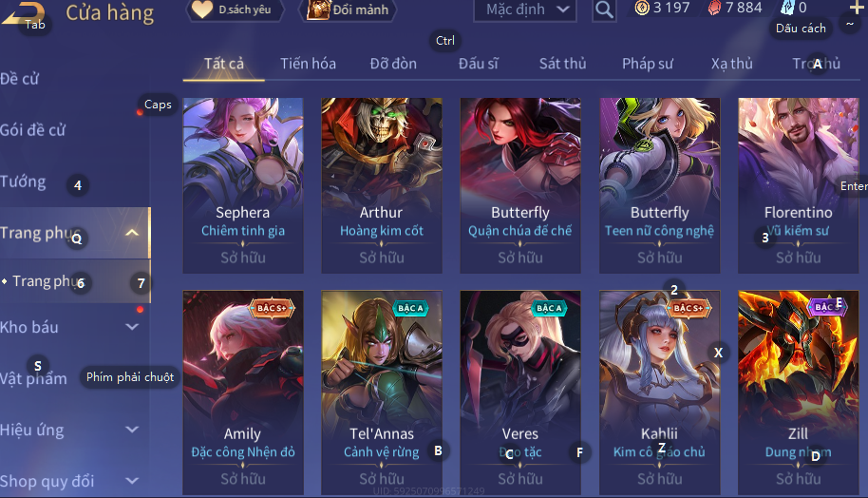Click the blue voucher currency icon

tap(787, 8)
